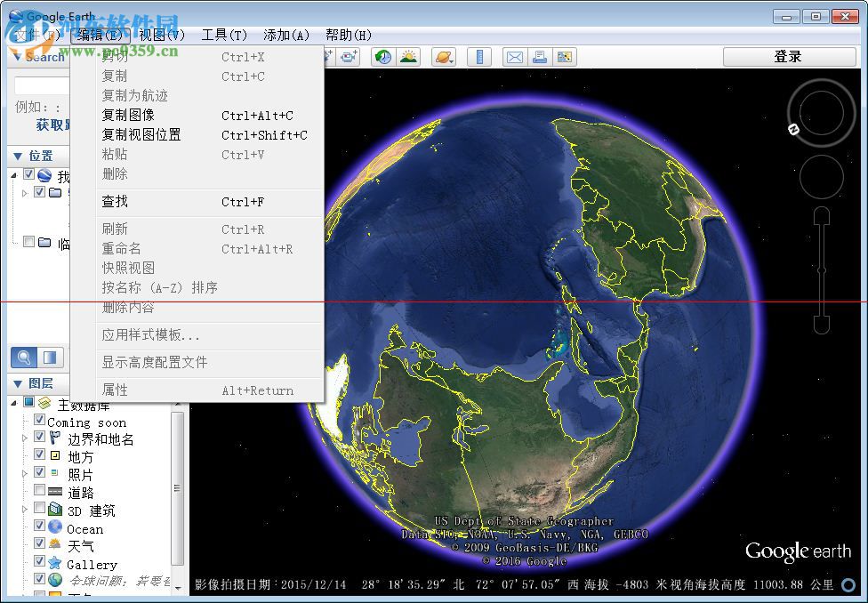Click the record tour camera icon

click(x=346, y=57)
